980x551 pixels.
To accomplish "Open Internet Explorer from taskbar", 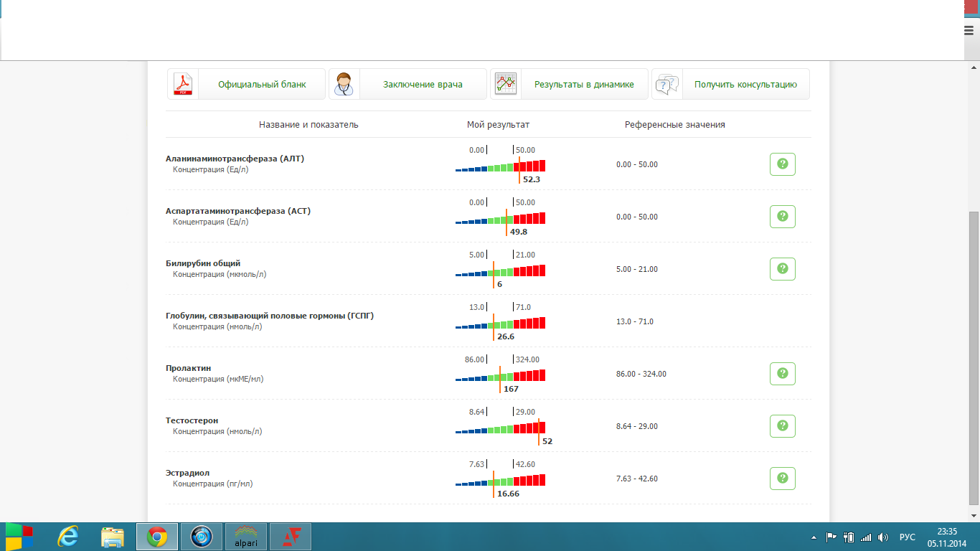I will click(x=69, y=537).
